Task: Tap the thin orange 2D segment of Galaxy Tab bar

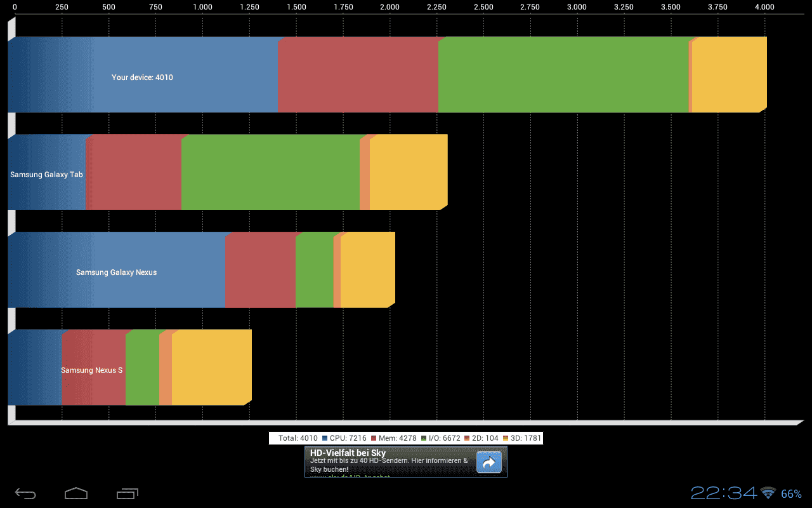Action: 365,172
